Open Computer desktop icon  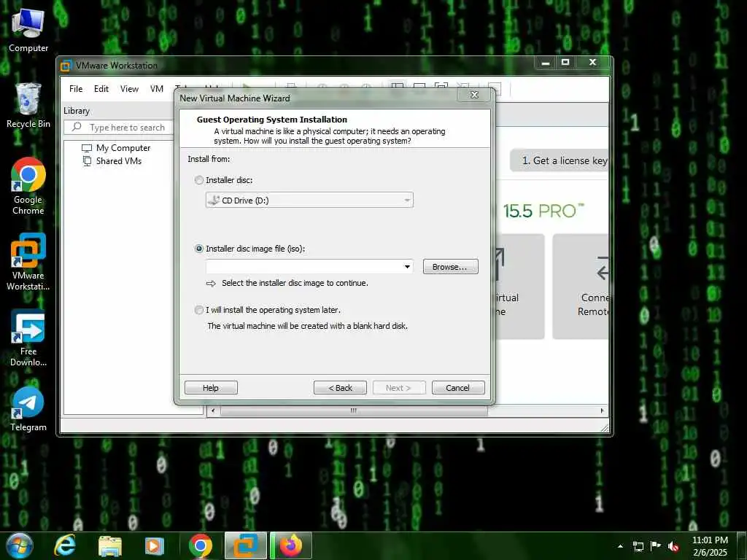[x=28, y=30]
